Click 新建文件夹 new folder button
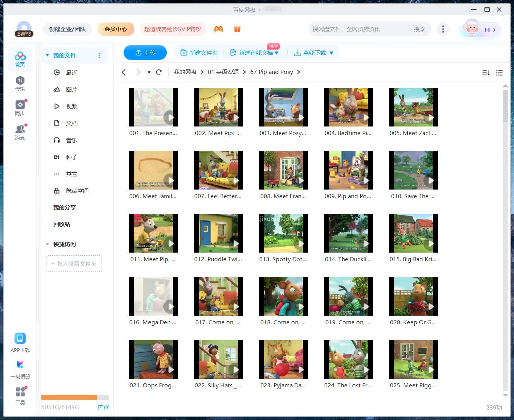This screenshot has width=514, height=420. (199, 53)
